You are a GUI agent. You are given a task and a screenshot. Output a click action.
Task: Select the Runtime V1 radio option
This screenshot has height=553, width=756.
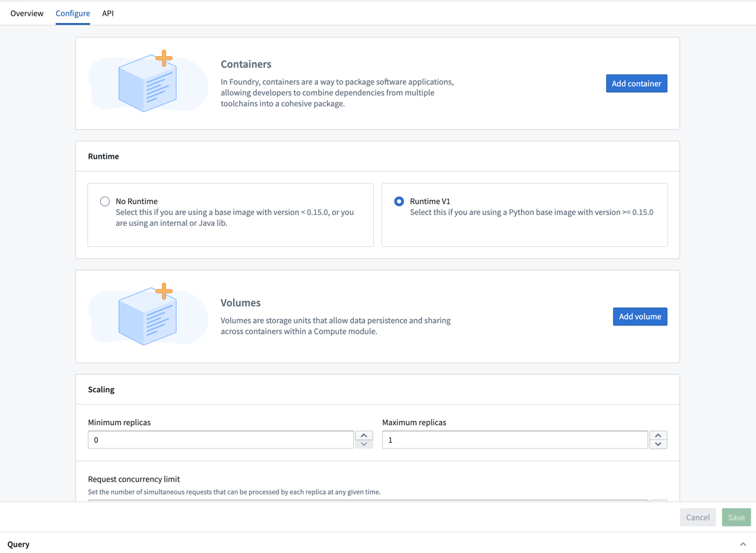point(399,201)
